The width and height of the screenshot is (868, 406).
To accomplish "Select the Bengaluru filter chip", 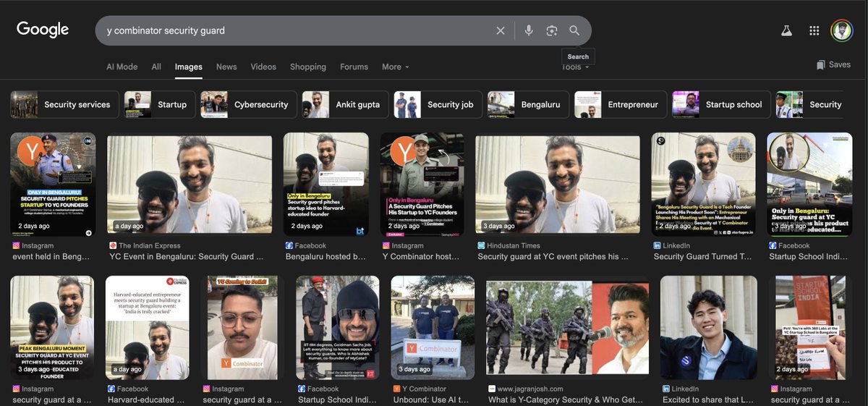I will [x=528, y=104].
